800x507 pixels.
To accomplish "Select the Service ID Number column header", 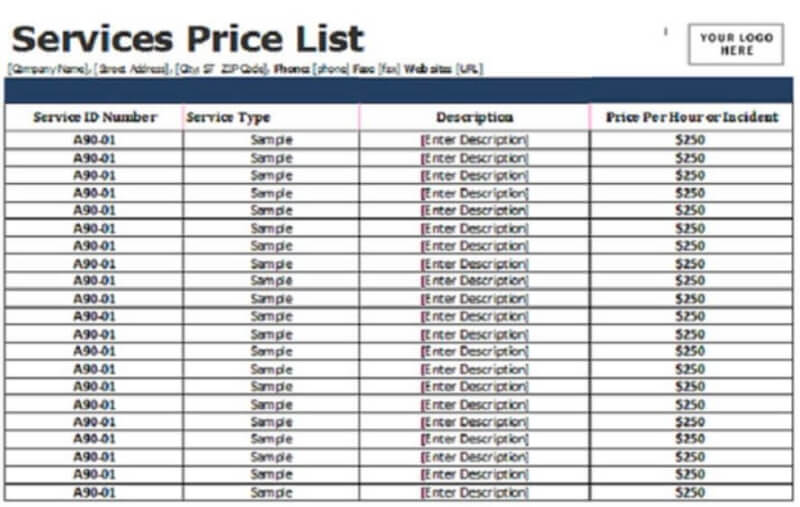I will [x=94, y=117].
